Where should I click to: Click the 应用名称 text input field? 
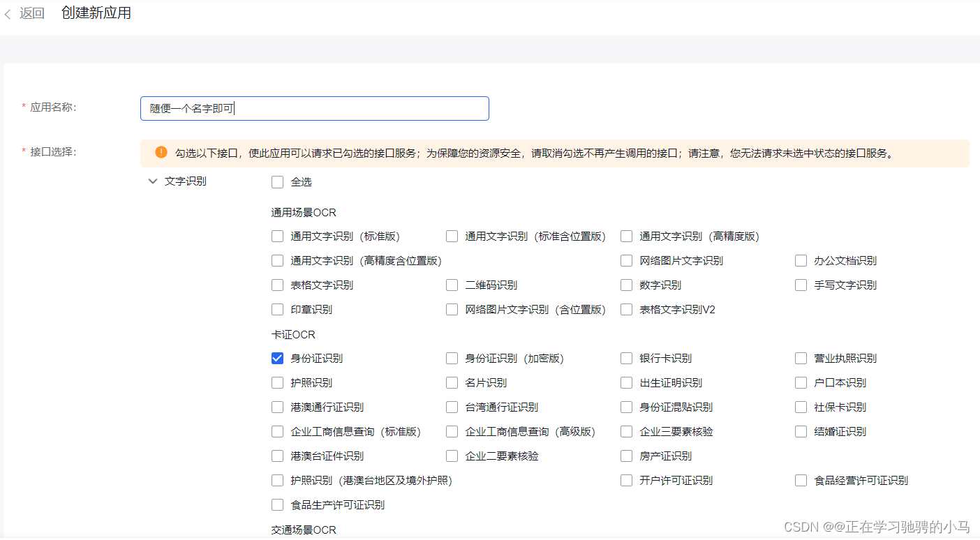pyautogui.click(x=315, y=108)
